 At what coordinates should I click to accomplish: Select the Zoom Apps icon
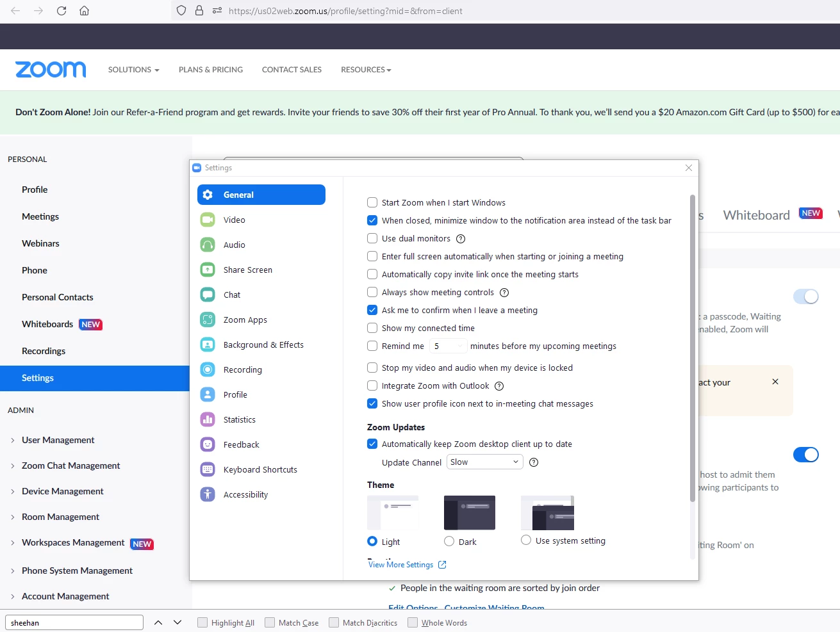pyautogui.click(x=208, y=320)
